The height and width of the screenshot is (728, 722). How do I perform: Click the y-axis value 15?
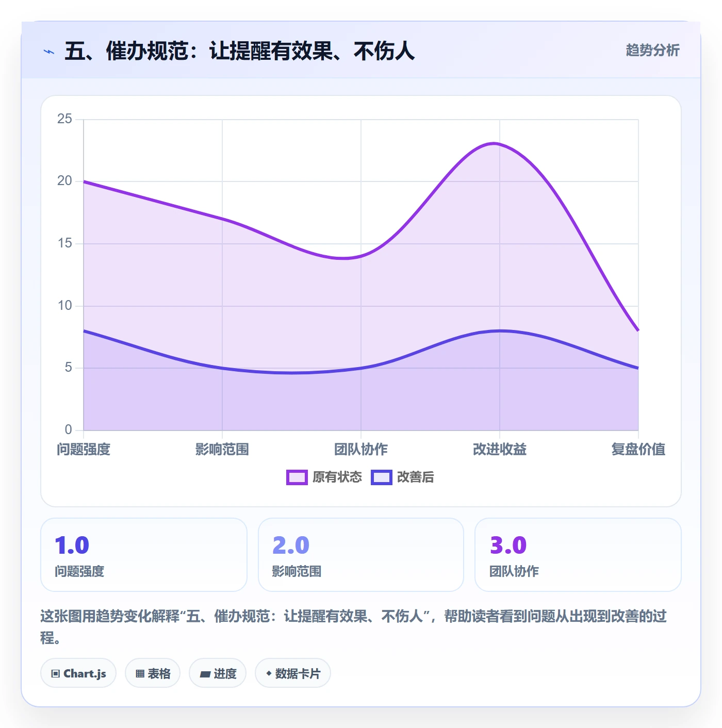[x=65, y=243]
